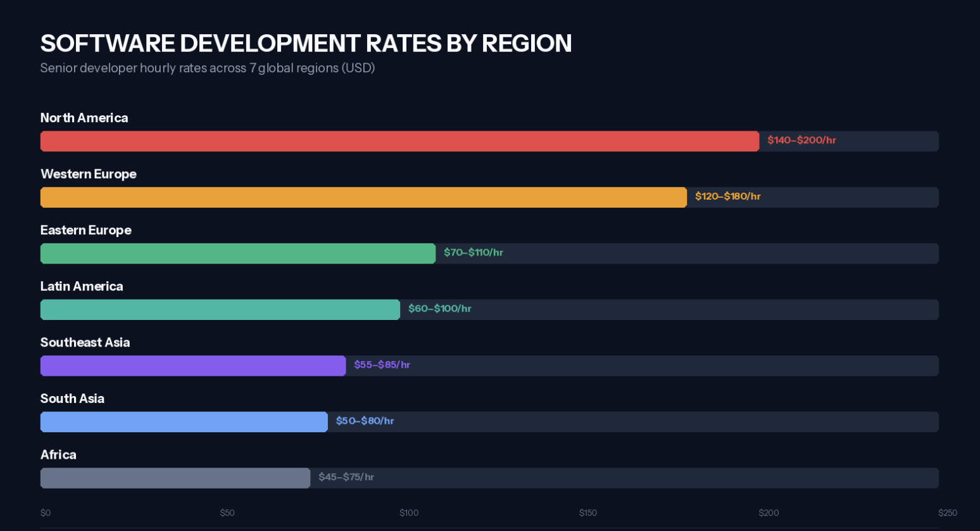Select the $250 axis label
Screen dimensions: 980x531
(x=948, y=513)
